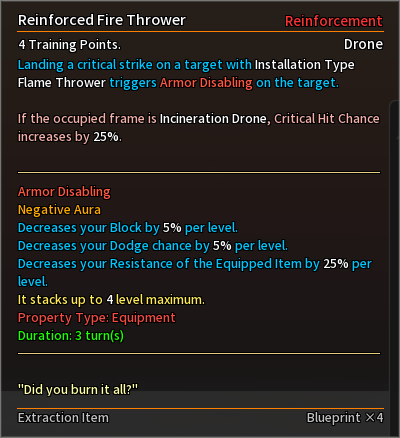Select the red Reinforcement label

[334, 21]
